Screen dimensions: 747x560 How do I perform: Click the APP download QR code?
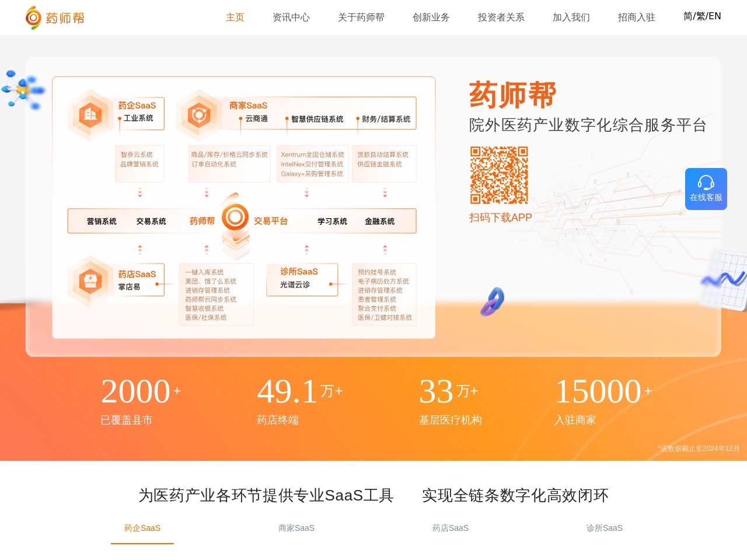[x=499, y=175]
